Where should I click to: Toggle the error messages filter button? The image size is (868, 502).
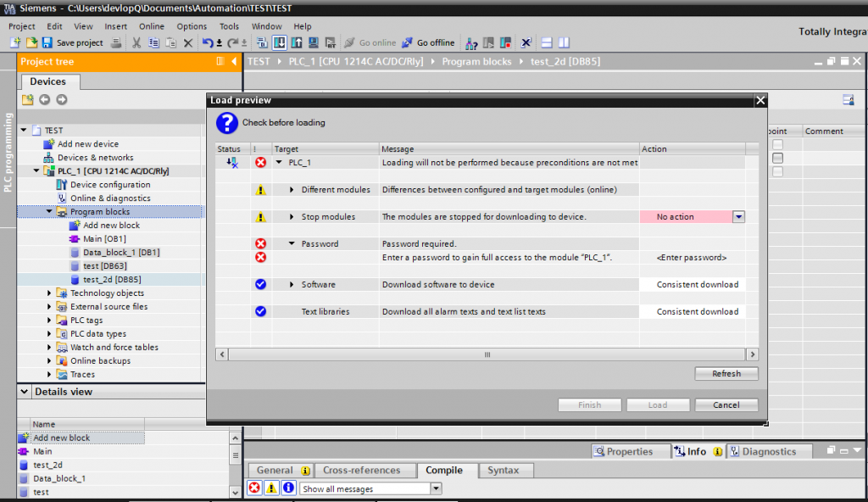(x=254, y=488)
